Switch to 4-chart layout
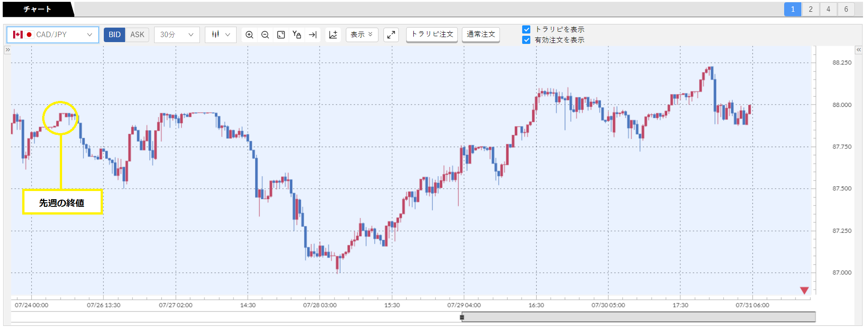The width and height of the screenshot is (868, 330). (828, 9)
